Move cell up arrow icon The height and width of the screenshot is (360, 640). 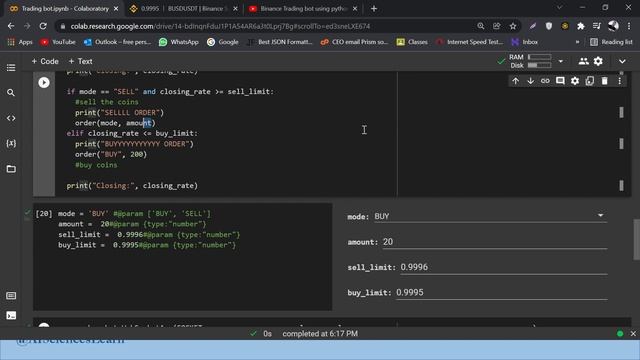click(x=516, y=81)
